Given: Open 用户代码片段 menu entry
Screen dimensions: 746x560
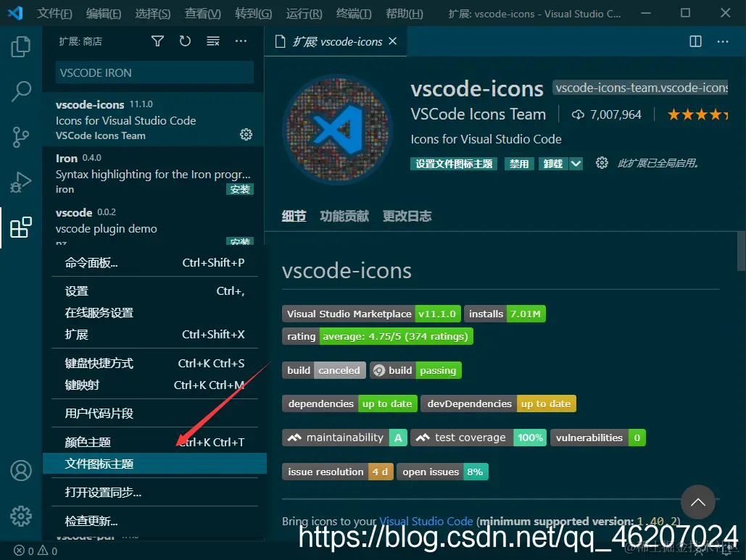Looking at the screenshot, I should tap(154, 414).
